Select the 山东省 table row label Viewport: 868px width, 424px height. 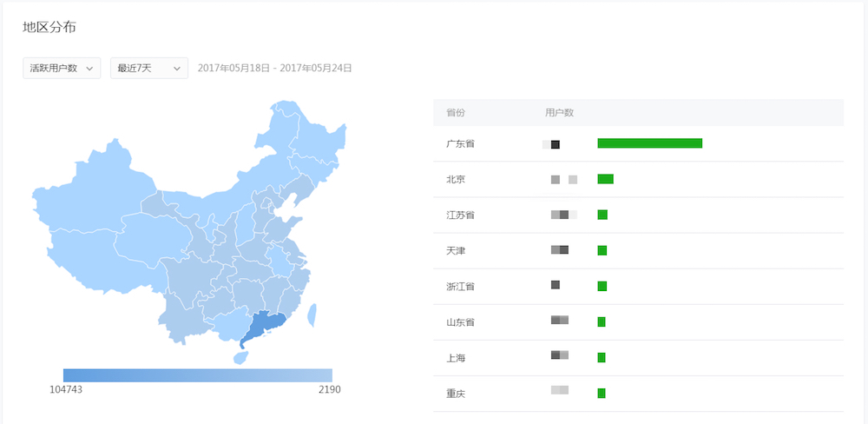[x=461, y=322]
